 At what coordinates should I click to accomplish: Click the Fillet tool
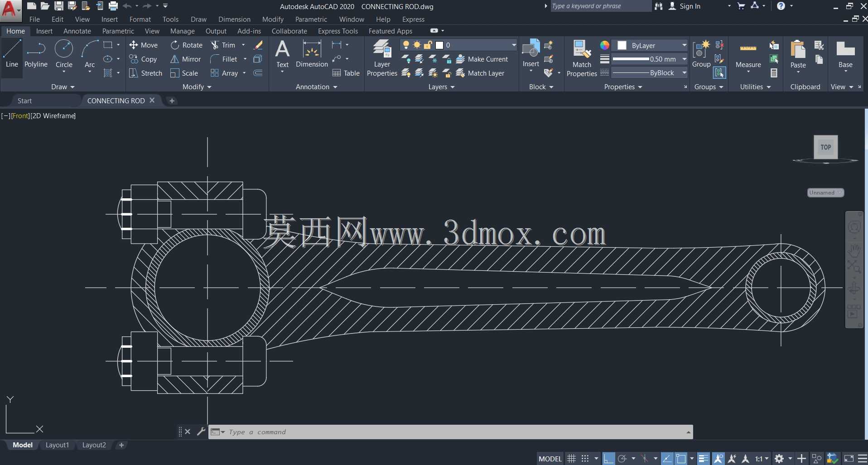click(x=224, y=59)
